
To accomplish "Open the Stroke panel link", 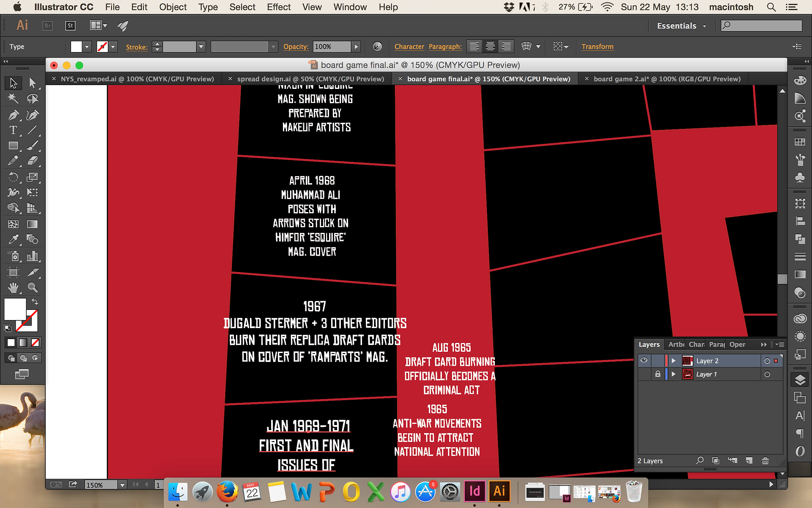I will (x=137, y=47).
